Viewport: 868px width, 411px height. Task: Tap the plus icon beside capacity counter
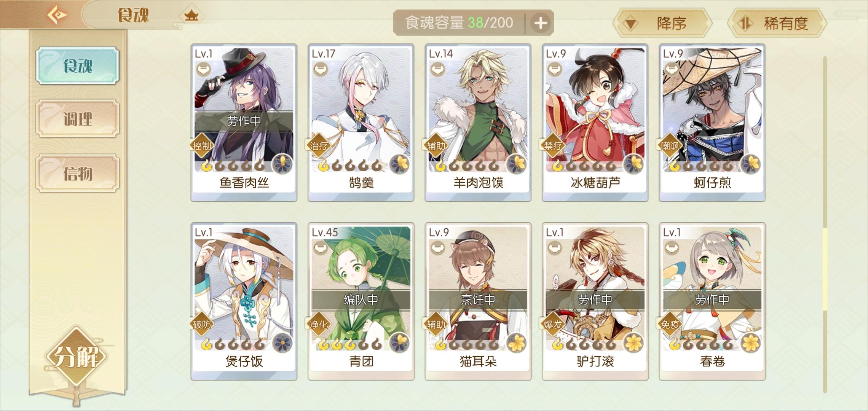tap(541, 23)
